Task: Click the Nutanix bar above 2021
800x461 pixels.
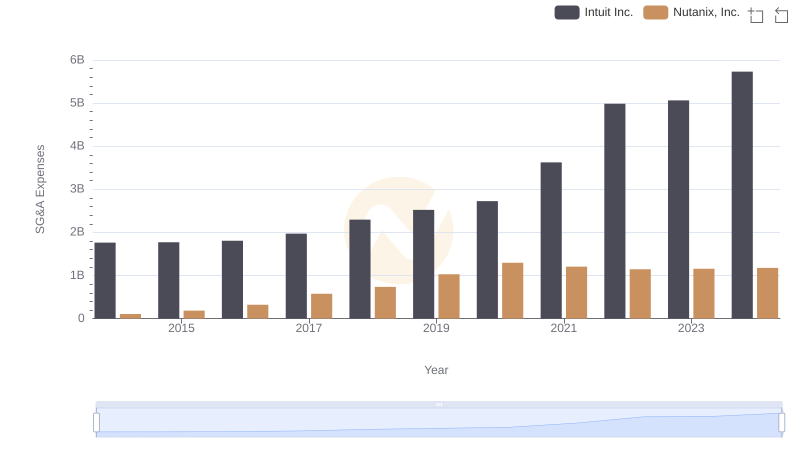Action: [x=577, y=293]
